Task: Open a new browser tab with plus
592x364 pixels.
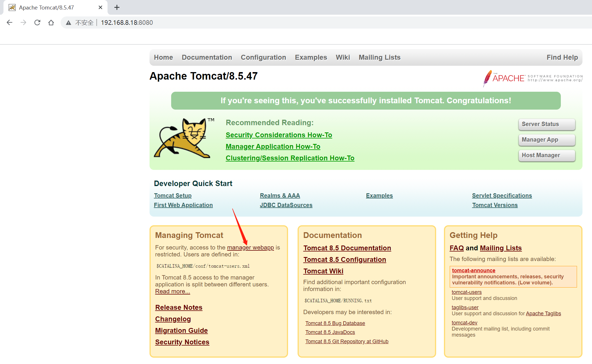Action: coord(117,7)
